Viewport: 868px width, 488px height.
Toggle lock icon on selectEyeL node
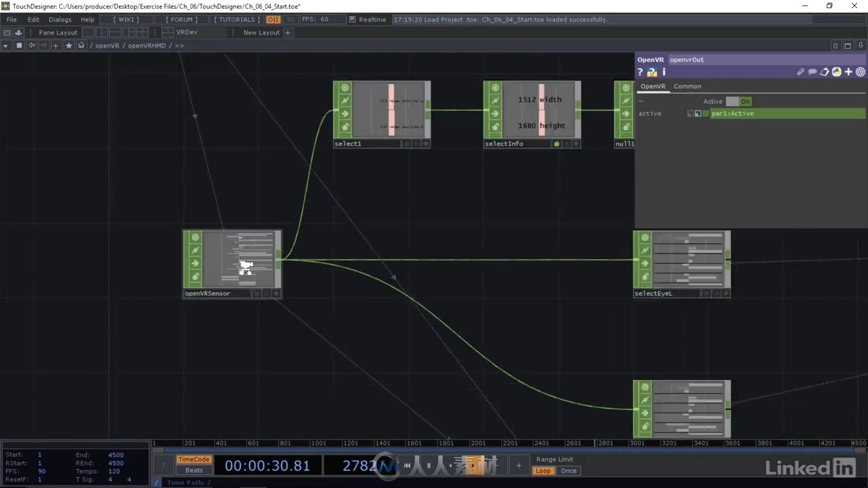pyautogui.click(x=646, y=277)
